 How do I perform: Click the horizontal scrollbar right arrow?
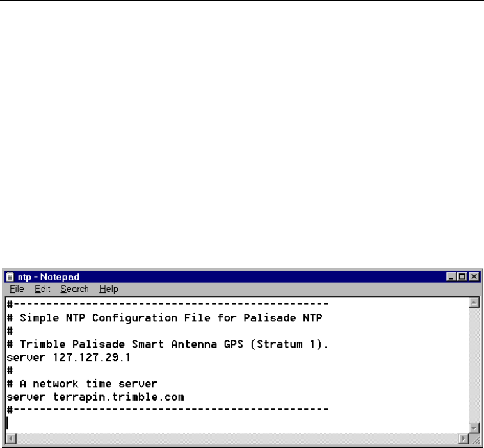464,438
